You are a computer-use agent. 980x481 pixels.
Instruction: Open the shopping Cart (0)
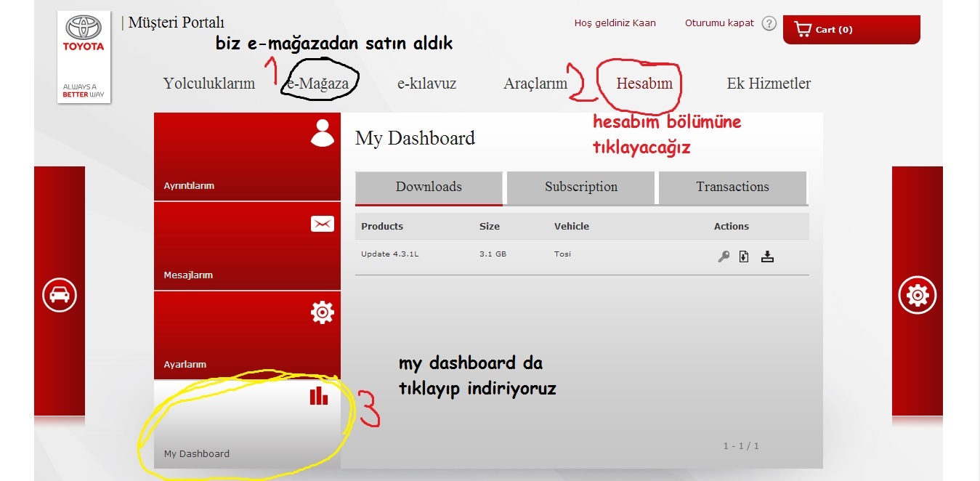(851, 30)
